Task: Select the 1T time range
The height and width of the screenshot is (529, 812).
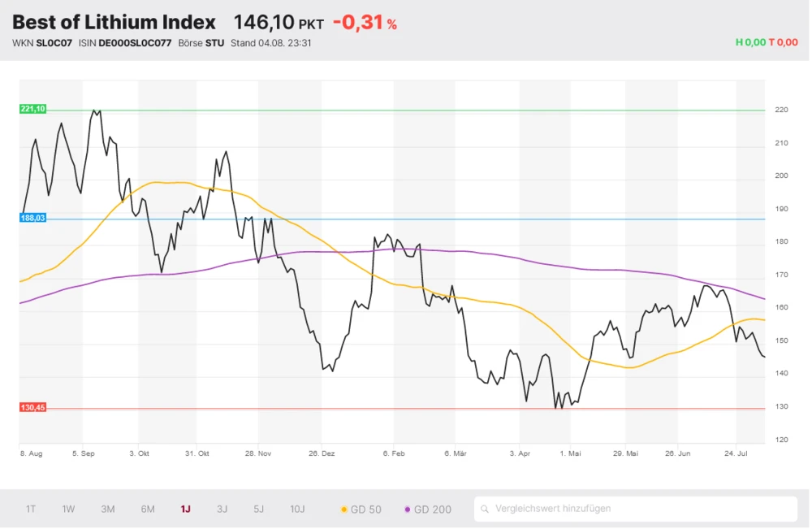Action: 31,509
